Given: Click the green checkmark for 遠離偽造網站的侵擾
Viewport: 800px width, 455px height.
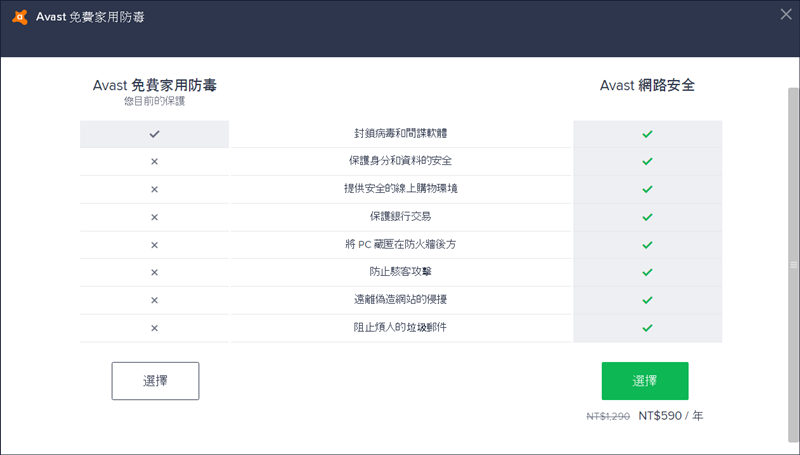Looking at the screenshot, I should tap(647, 300).
